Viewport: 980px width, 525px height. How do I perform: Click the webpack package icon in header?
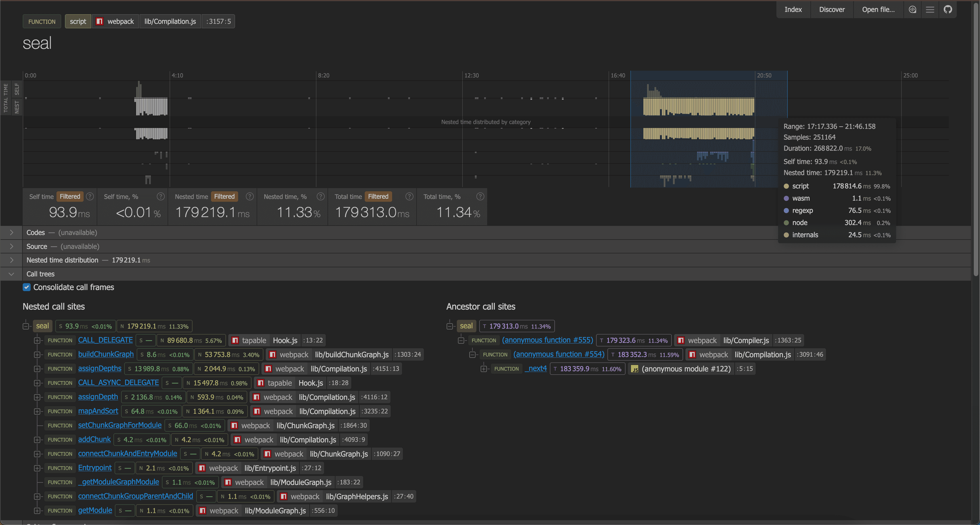pos(99,21)
